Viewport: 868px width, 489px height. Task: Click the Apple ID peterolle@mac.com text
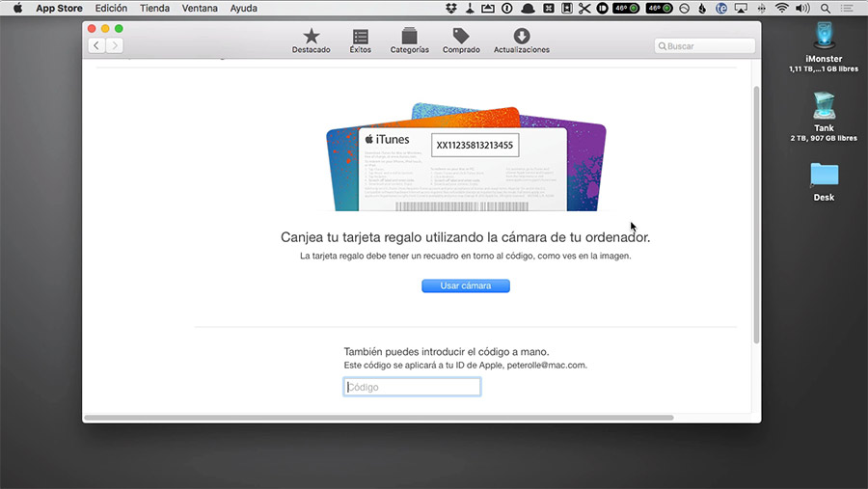click(x=547, y=366)
